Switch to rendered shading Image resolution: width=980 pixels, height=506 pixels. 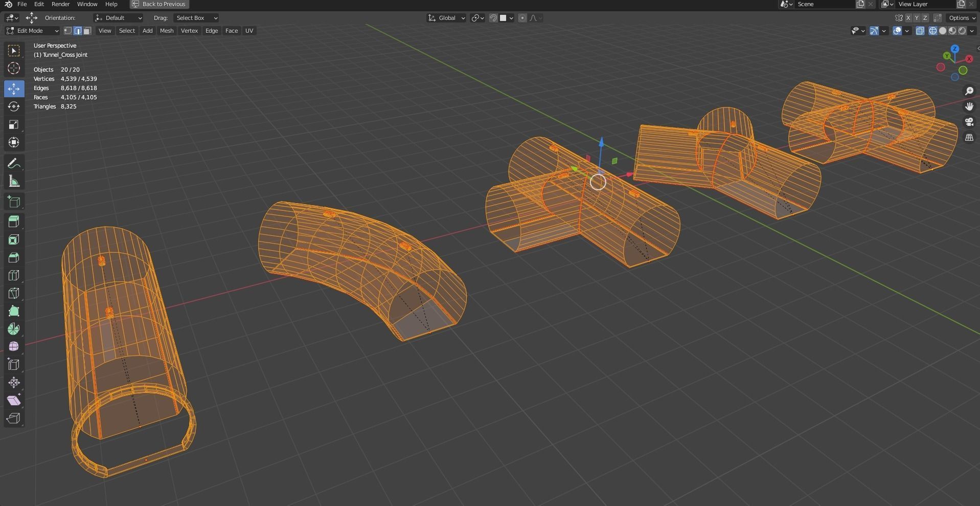point(962,31)
